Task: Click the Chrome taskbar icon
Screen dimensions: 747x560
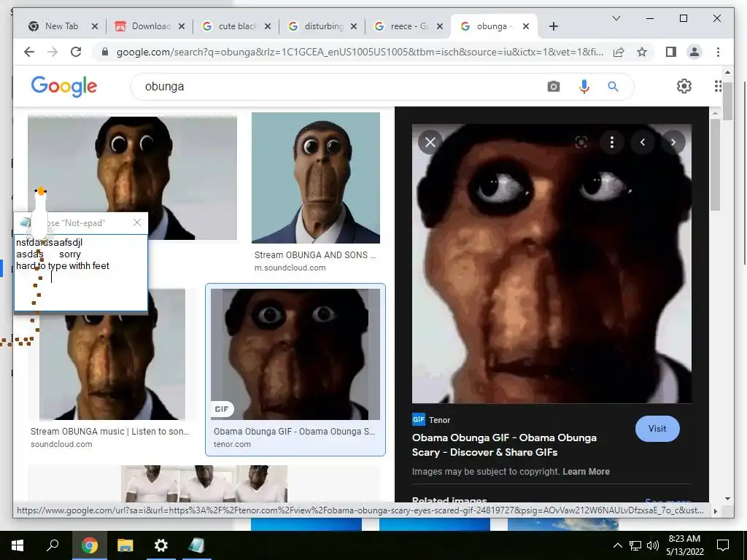Action: 89,545
